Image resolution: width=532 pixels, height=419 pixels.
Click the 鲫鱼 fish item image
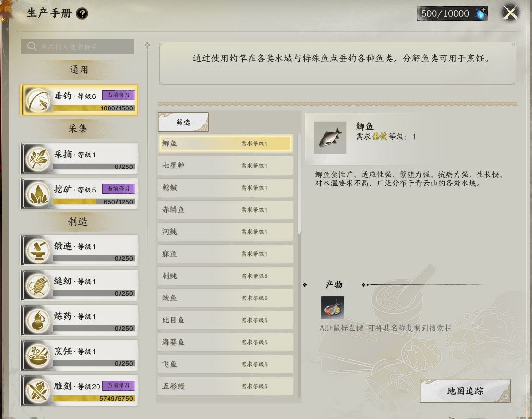(x=330, y=138)
